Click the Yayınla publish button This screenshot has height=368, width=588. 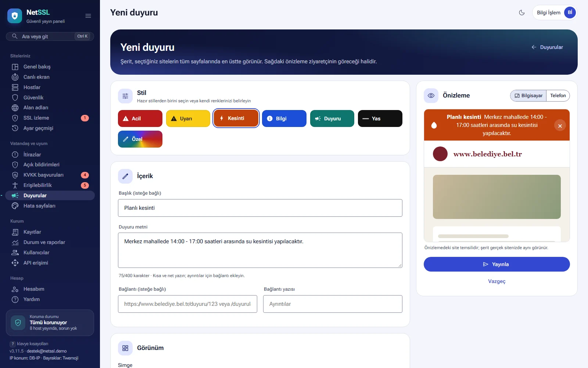497,264
